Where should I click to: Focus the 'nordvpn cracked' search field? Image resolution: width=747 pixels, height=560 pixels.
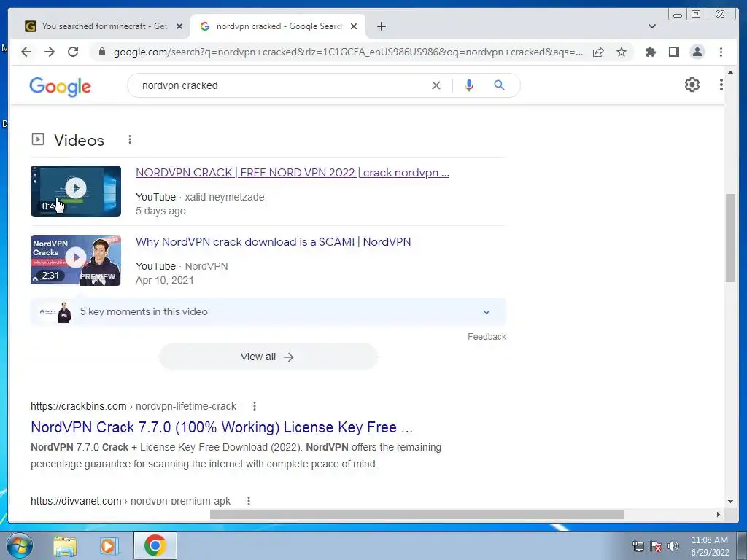coord(281,85)
